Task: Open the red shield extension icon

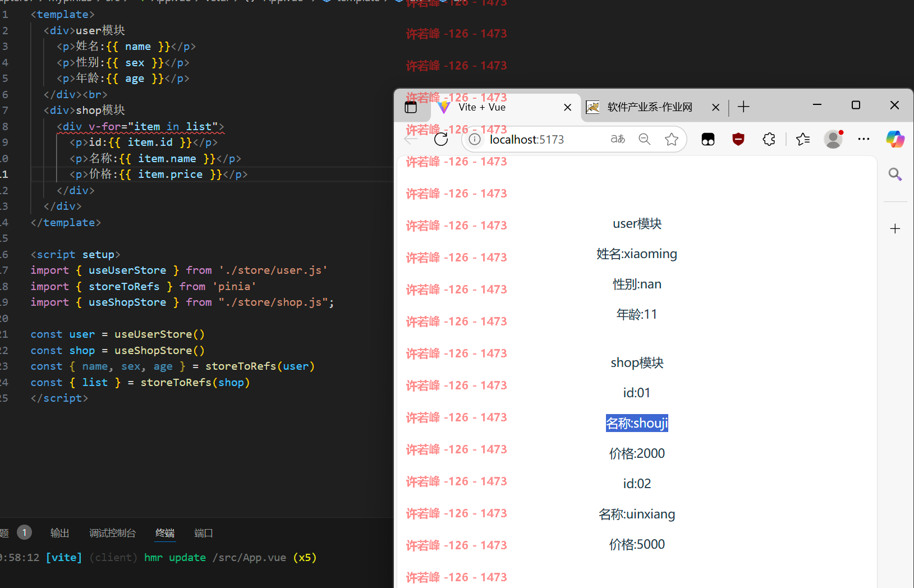Action: [738, 139]
